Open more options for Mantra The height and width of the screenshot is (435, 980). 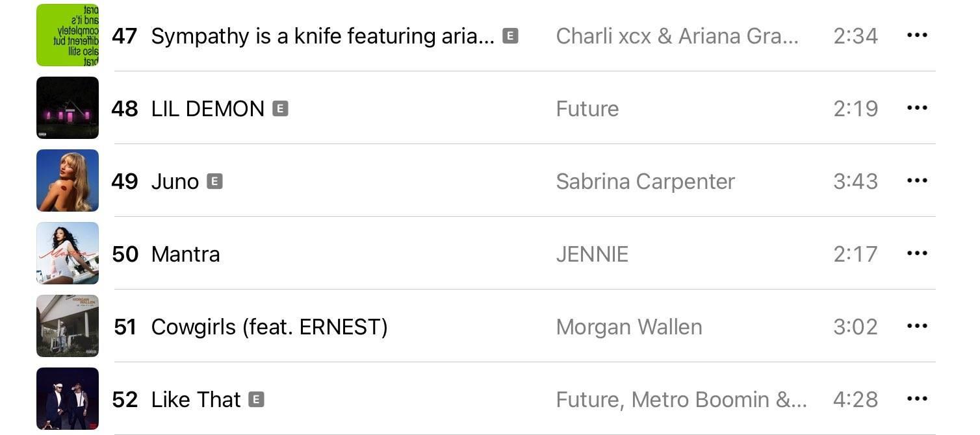point(917,253)
